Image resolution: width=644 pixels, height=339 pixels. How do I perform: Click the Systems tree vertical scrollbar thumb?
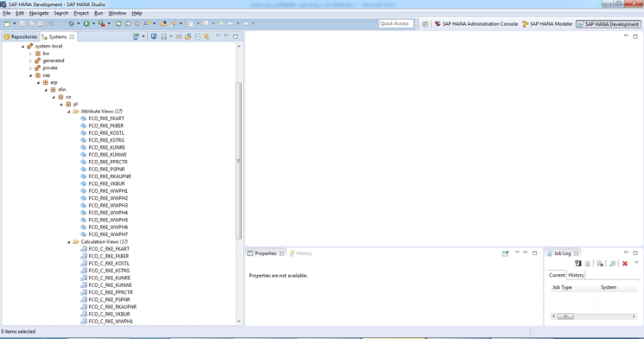(239, 161)
